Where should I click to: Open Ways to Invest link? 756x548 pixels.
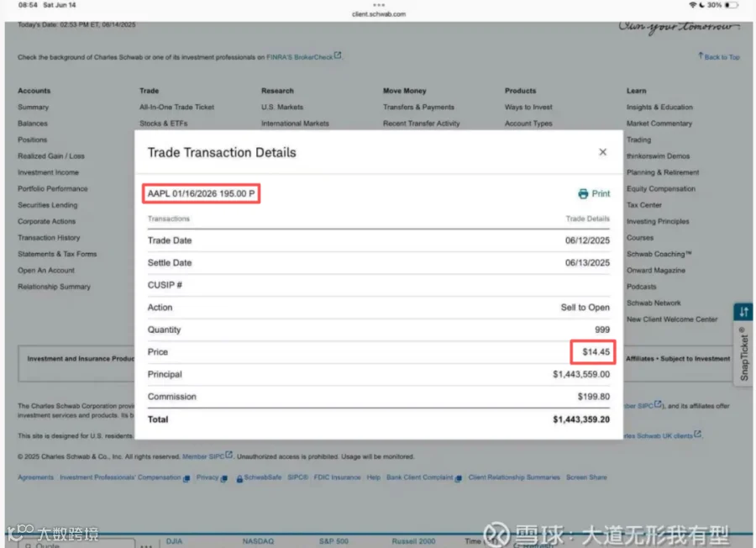[x=528, y=107]
